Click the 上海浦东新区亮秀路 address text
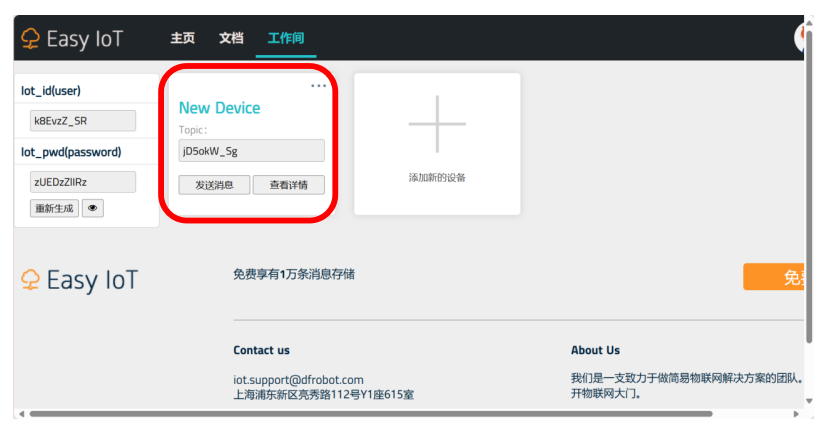This screenshot has height=428, width=819. [323, 395]
